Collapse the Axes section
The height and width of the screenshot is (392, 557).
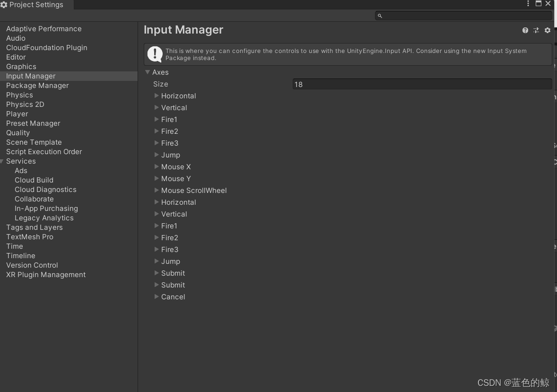[x=148, y=72]
